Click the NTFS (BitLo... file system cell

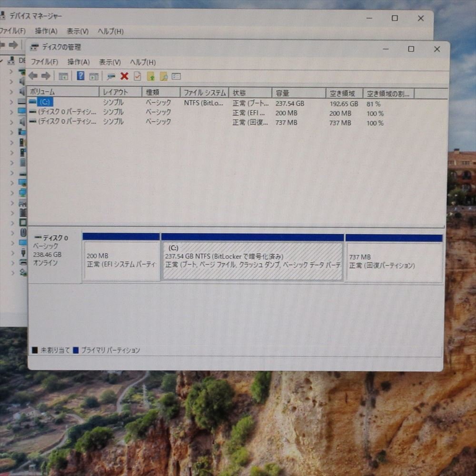pyautogui.click(x=203, y=103)
